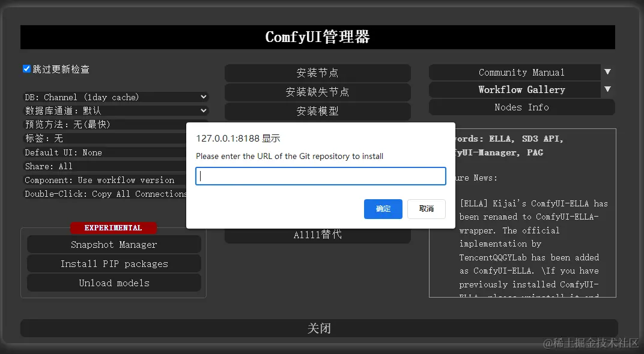Viewport: 644px width, 354px height.
Task: Click the 安装缺失节点 button
Action: tap(317, 92)
